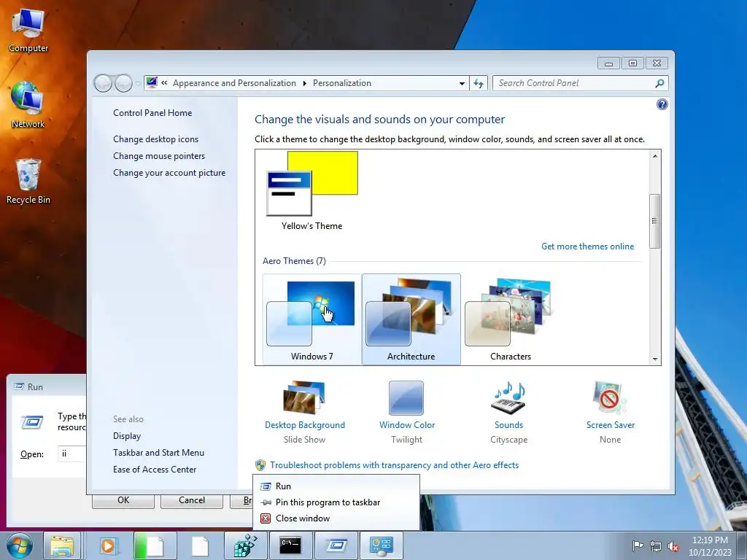Select Run in the jump list
Image resolution: width=747 pixels, height=560 pixels.
[x=336, y=486]
